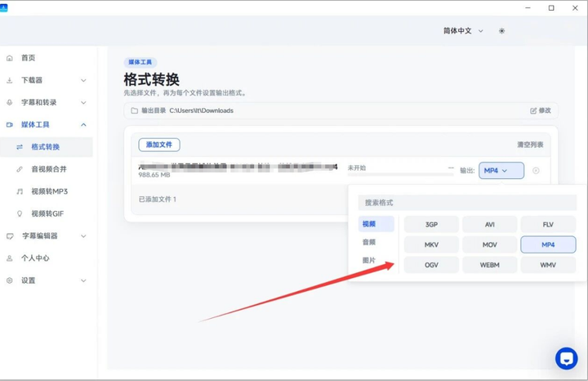Open the chat support bubble icon

(566, 358)
